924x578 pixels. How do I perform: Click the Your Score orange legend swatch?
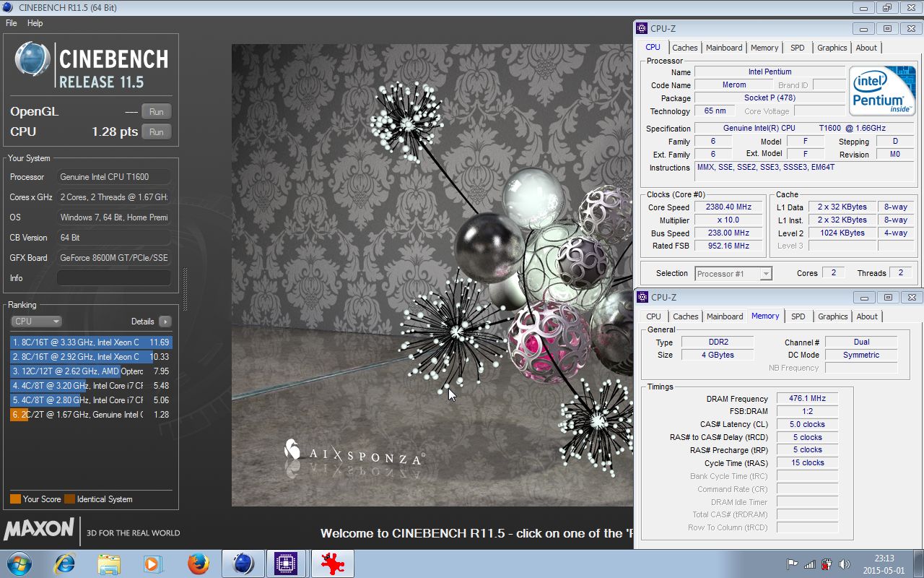15,499
